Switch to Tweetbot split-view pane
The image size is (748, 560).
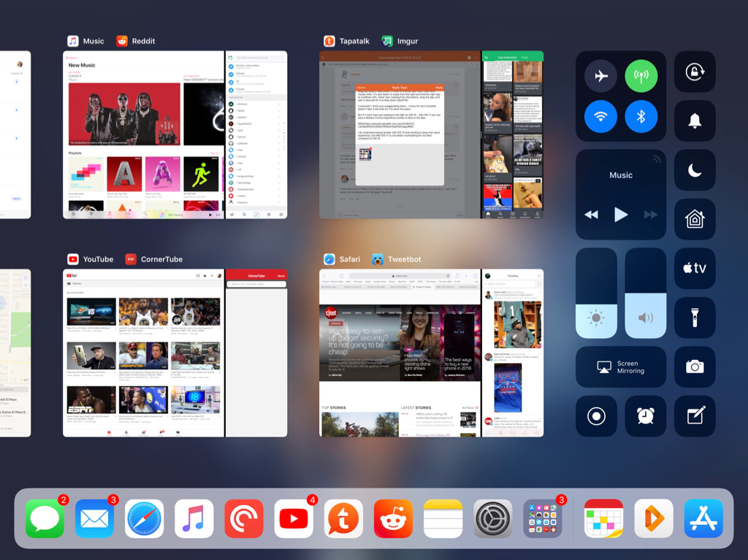coord(513,353)
